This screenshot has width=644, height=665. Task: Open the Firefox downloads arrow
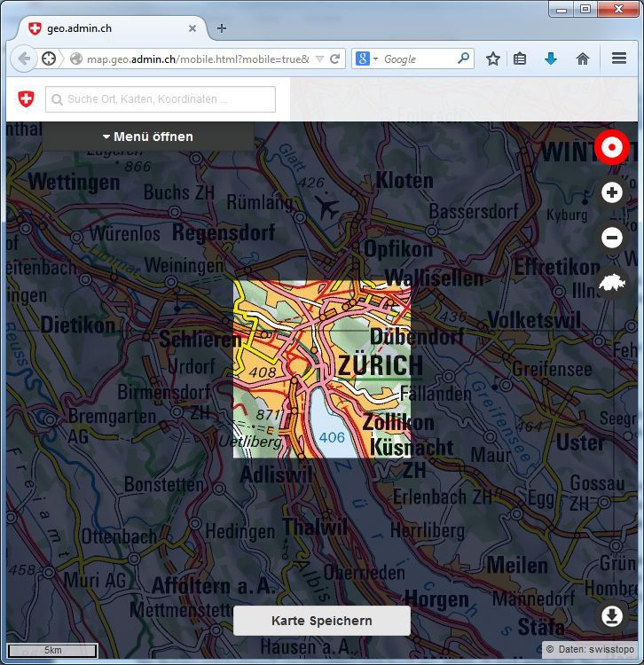(551, 59)
